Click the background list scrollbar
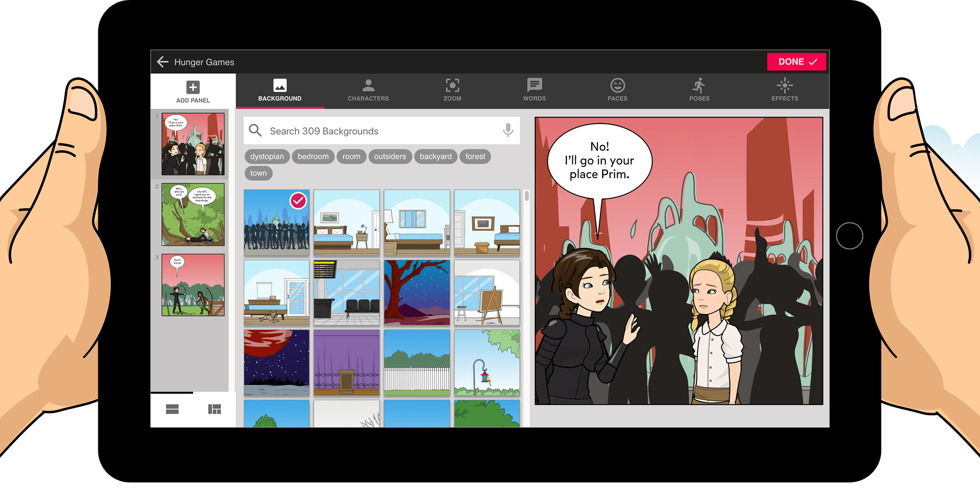 (x=527, y=196)
